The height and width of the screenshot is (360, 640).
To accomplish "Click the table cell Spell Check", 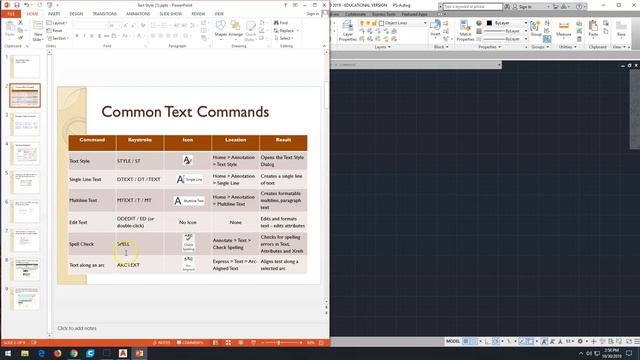I will [92, 244].
